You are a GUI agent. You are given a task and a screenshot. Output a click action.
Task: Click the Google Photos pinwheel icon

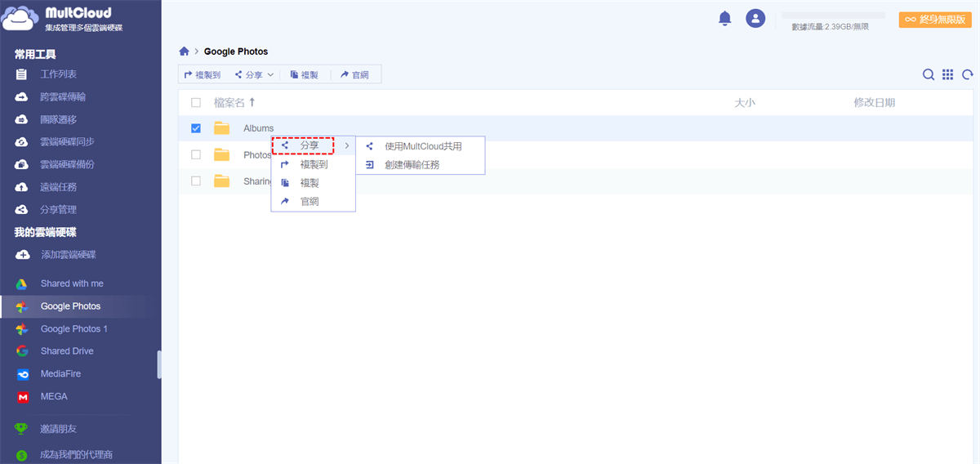click(x=23, y=306)
